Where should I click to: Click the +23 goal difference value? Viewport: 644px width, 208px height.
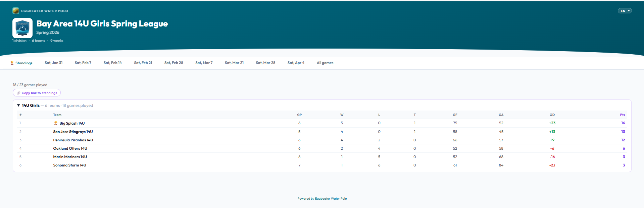pyautogui.click(x=552, y=123)
